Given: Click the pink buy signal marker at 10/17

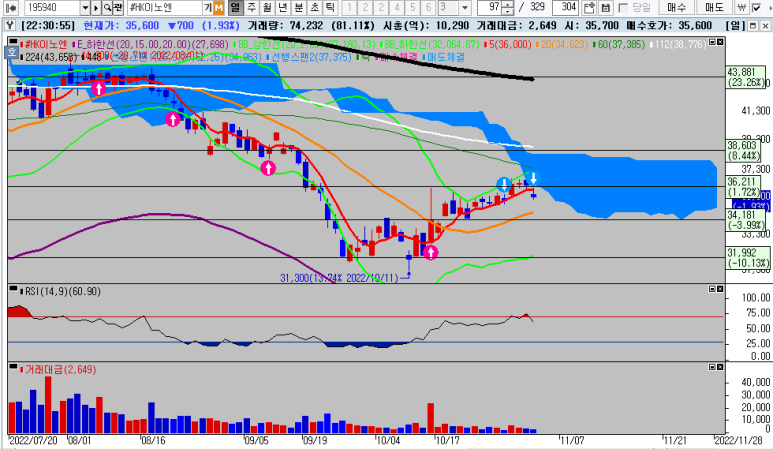Looking at the screenshot, I should click(431, 252).
